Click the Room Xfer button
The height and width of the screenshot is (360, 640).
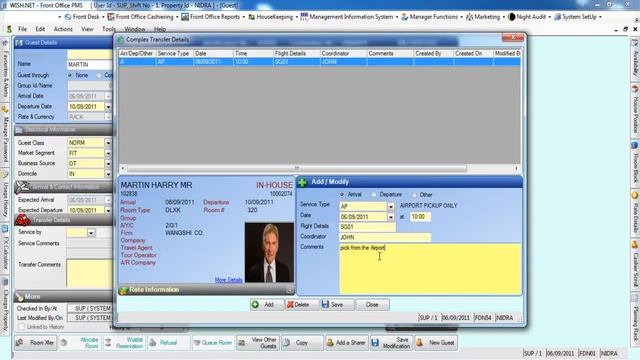click(x=35, y=342)
